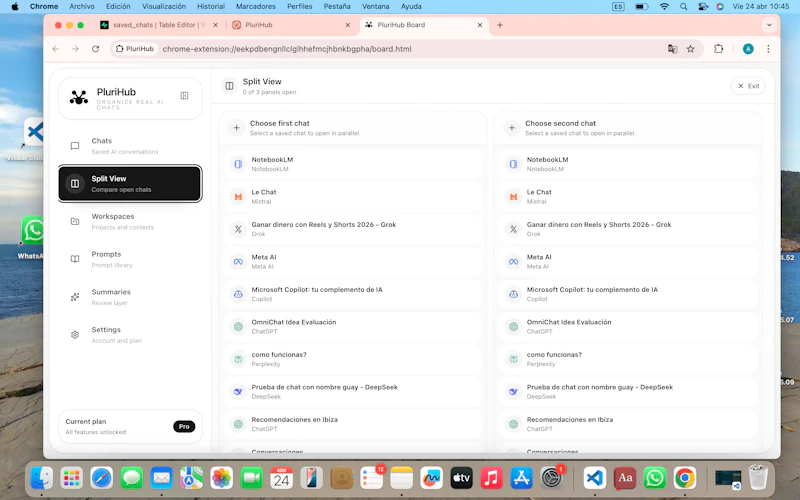Select NotebookLM in second chat list
This screenshot has height=500, width=800.
[628, 164]
